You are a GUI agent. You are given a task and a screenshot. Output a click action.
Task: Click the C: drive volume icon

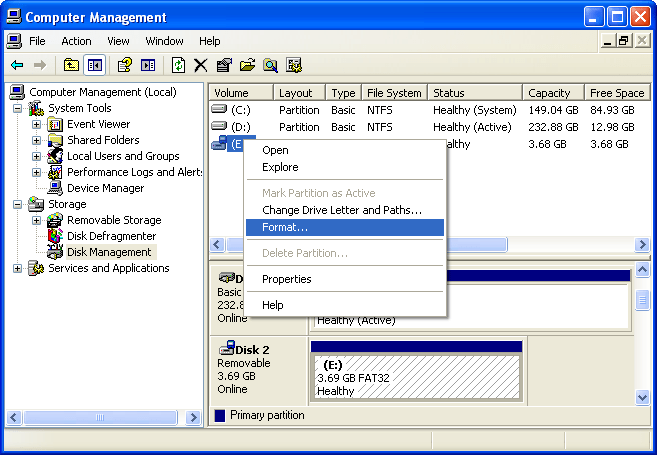point(219,109)
